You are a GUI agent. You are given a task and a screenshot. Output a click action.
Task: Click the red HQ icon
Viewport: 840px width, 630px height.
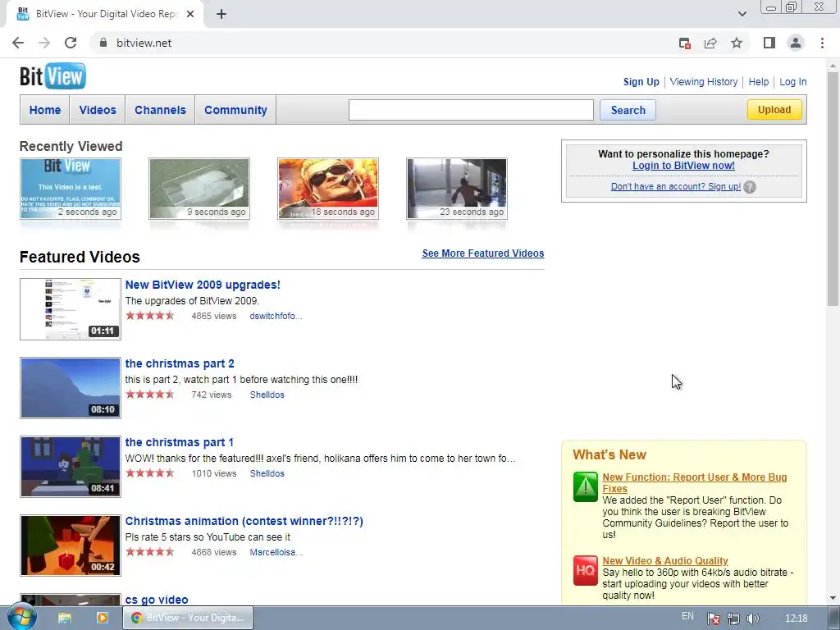(x=585, y=571)
